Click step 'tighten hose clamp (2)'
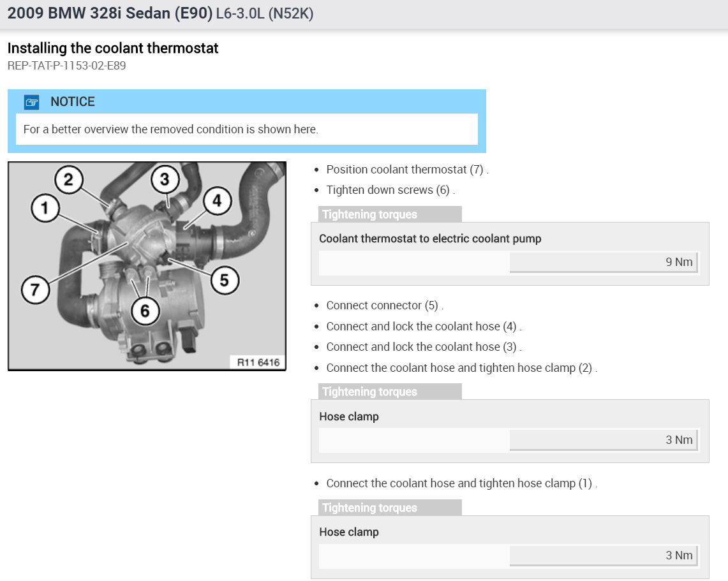The height and width of the screenshot is (581, 728). click(x=536, y=367)
